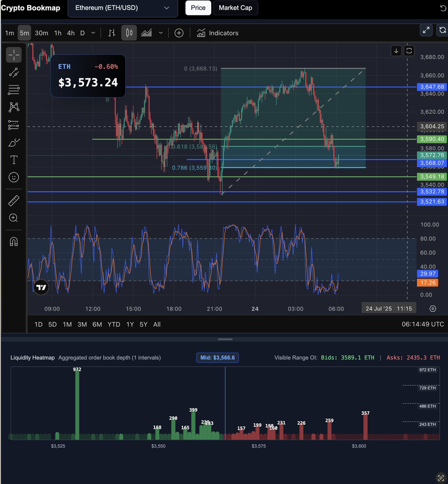This screenshot has width=448, height=484.
Task: Select the 30m timeframe
Action: pyautogui.click(x=42, y=33)
